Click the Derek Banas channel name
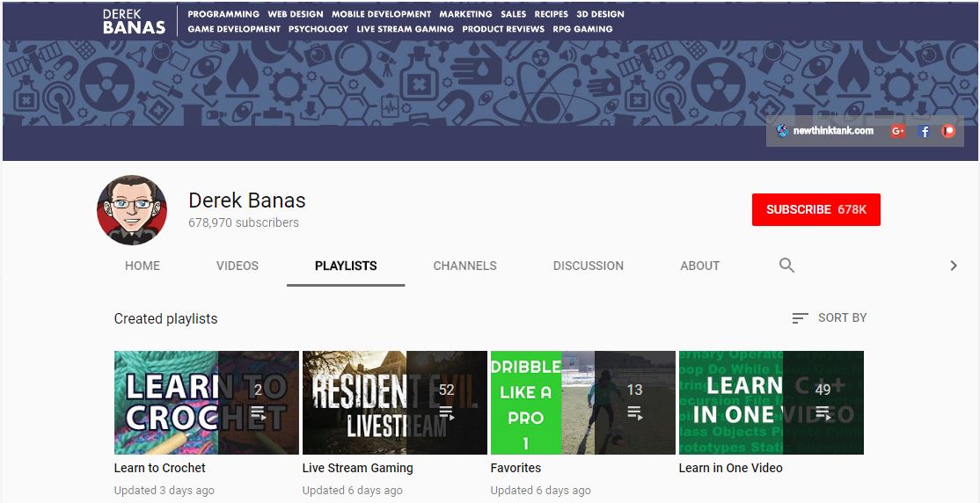 [247, 200]
